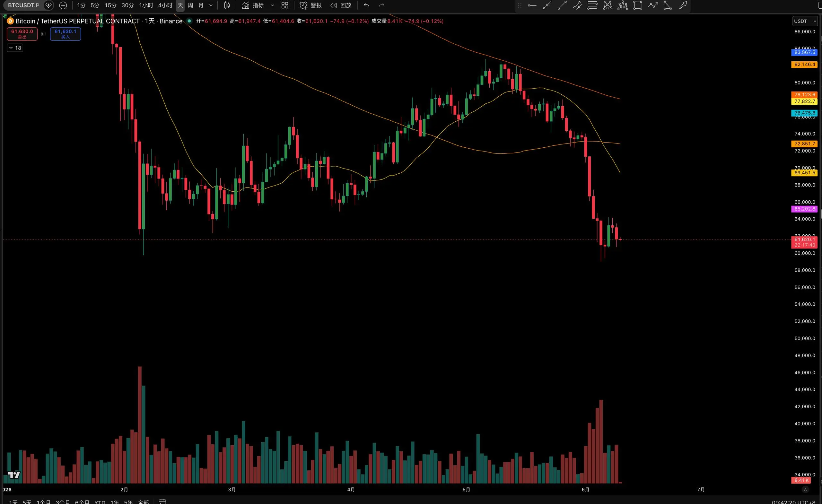Select the 天 daily timeframe
This screenshot has height=504, width=822.
coord(180,5)
